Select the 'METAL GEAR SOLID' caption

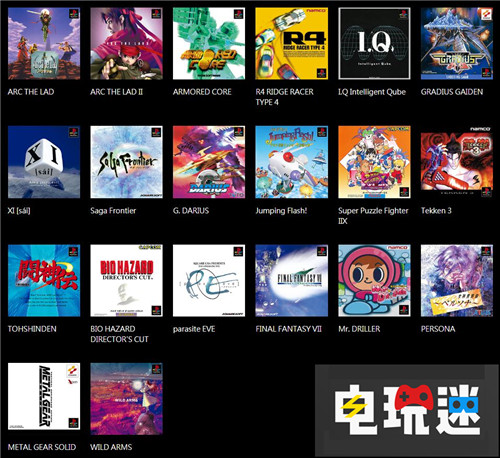pos(42,447)
